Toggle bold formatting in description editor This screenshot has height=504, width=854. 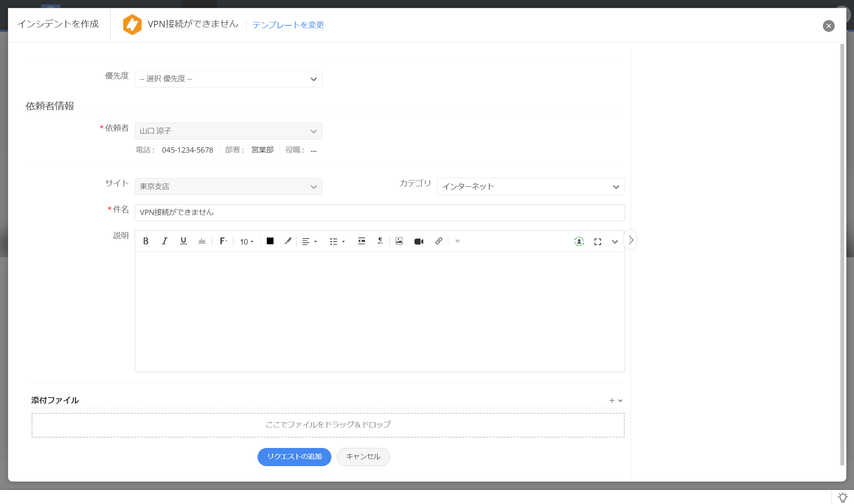pos(146,241)
